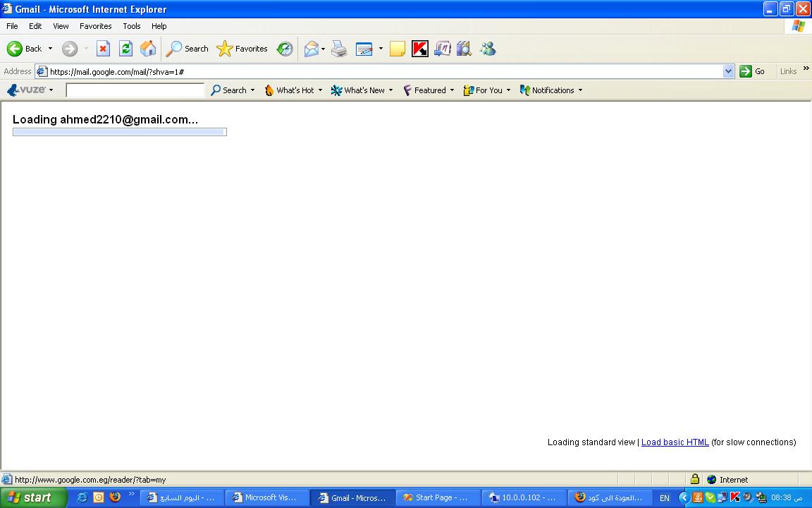Image resolution: width=812 pixels, height=508 pixels.
Task: Click the Load basic HTML link
Action: (x=675, y=442)
